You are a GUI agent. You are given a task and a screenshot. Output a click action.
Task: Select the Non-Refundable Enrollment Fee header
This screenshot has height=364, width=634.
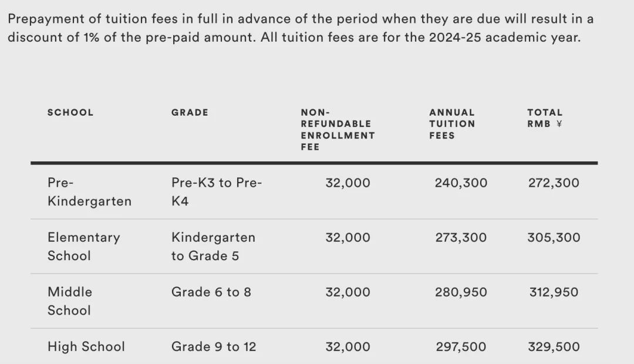click(338, 130)
